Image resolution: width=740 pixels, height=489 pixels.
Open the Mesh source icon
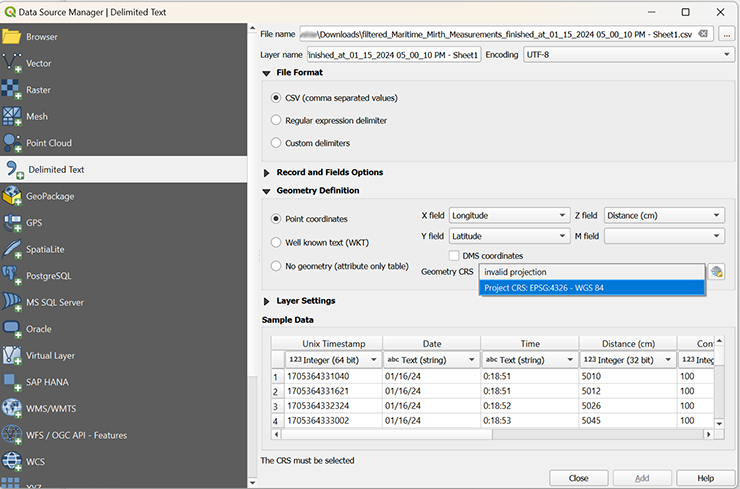12,116
